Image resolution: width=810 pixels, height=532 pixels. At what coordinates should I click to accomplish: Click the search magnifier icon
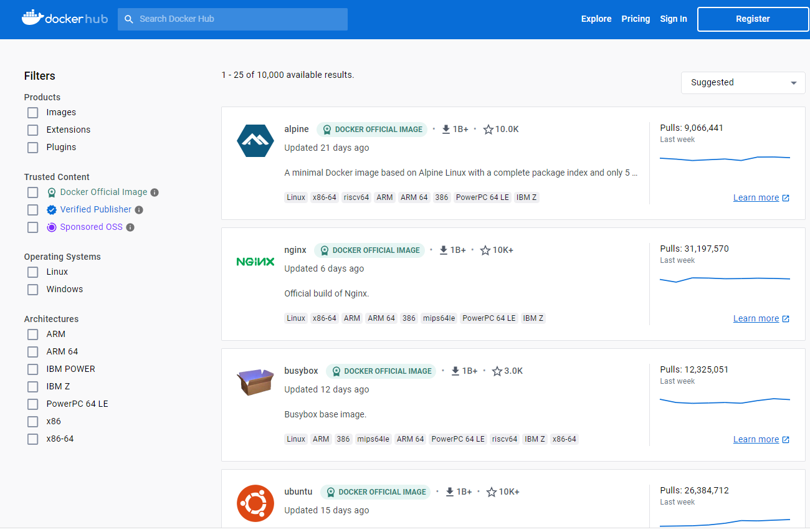[129, 19]
